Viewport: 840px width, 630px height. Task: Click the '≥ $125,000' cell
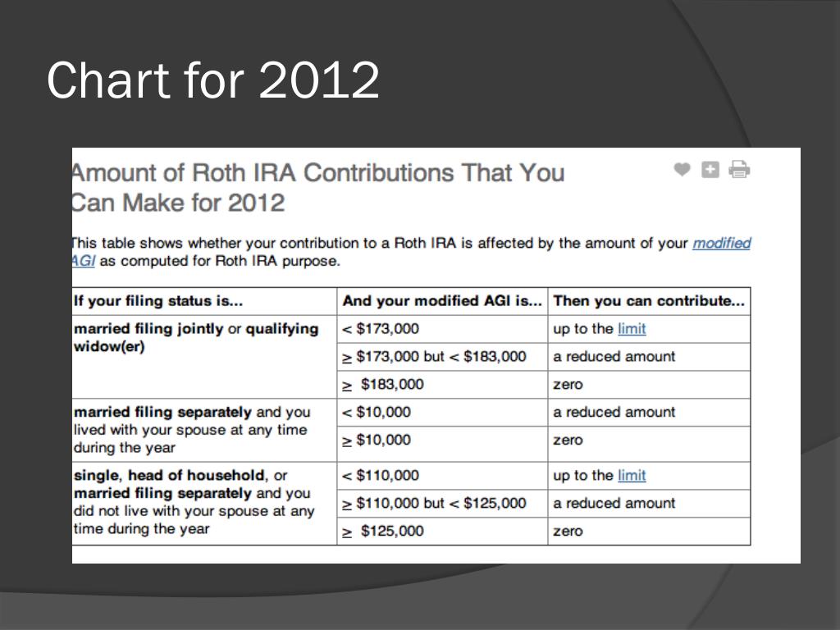442,532
